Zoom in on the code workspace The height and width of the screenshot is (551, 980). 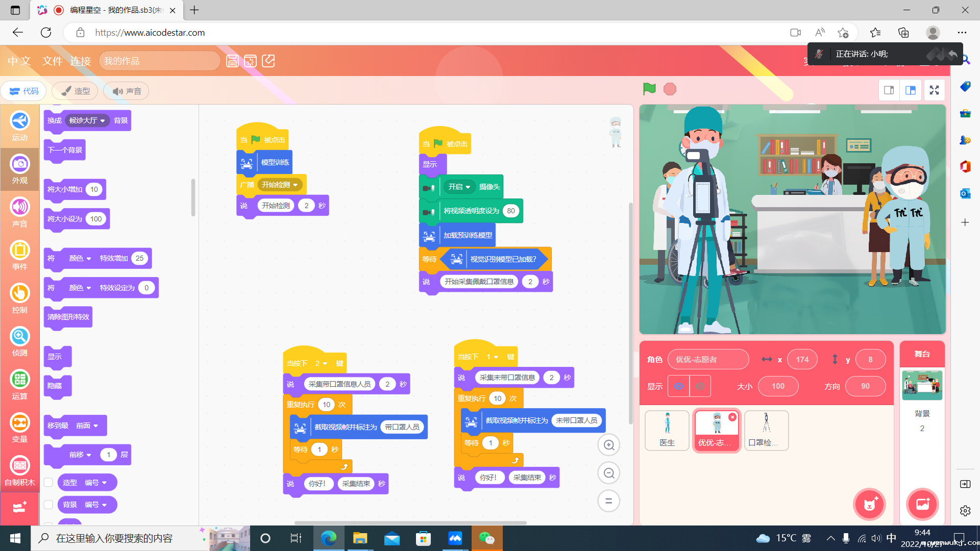(608, 445)
